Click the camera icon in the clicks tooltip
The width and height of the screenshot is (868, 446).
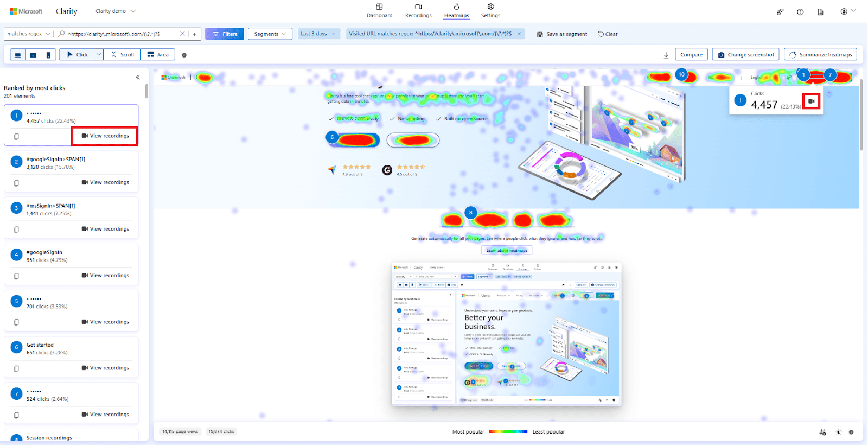point(811,101)
